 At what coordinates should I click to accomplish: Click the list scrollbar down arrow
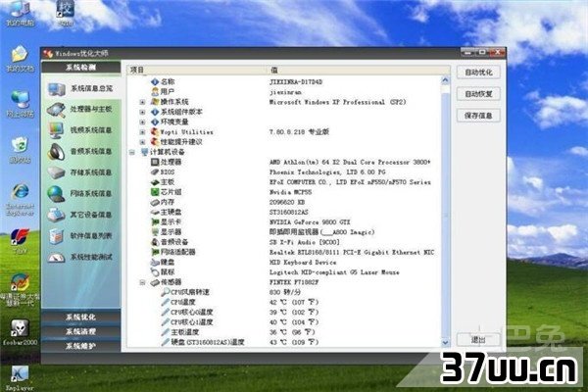pos(445,342)
